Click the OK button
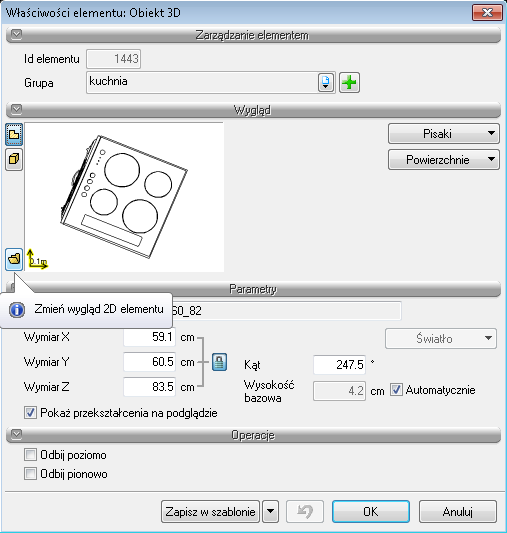 click(371, 511)
